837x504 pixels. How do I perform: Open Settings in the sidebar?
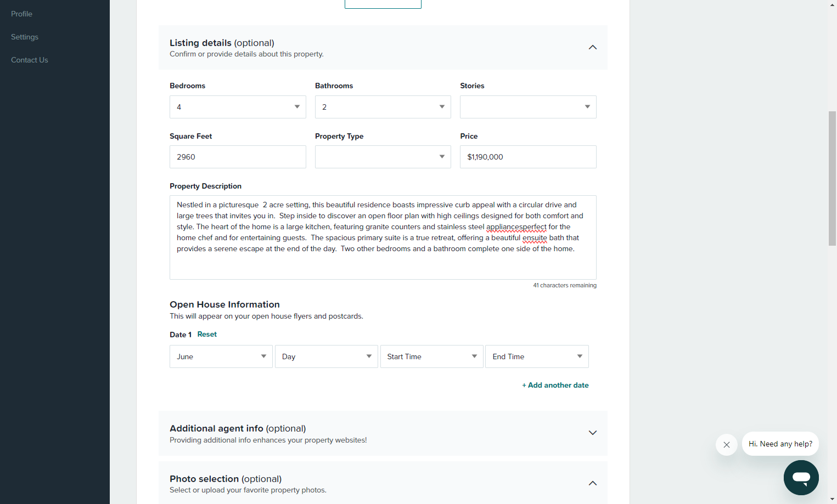[x=25, y=37]
